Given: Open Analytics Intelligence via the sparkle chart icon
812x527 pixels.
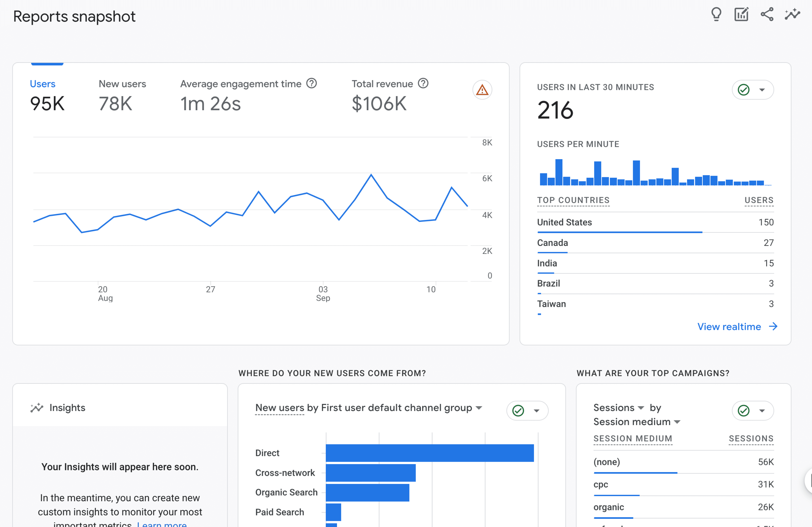Looking at the screenshot, I should [x=792, y=14].
